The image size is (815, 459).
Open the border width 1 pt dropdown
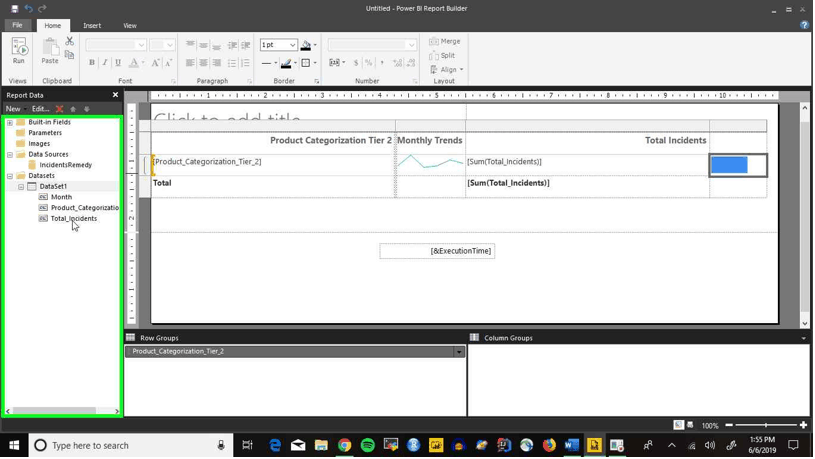coord(279,45)
